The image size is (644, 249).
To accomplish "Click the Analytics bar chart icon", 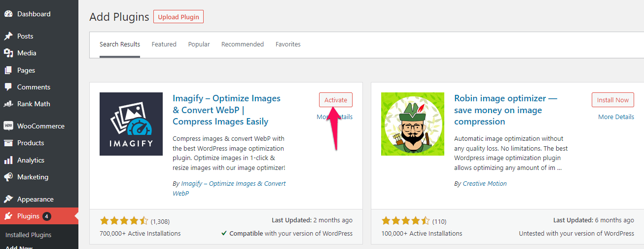I will coord(8,160).
